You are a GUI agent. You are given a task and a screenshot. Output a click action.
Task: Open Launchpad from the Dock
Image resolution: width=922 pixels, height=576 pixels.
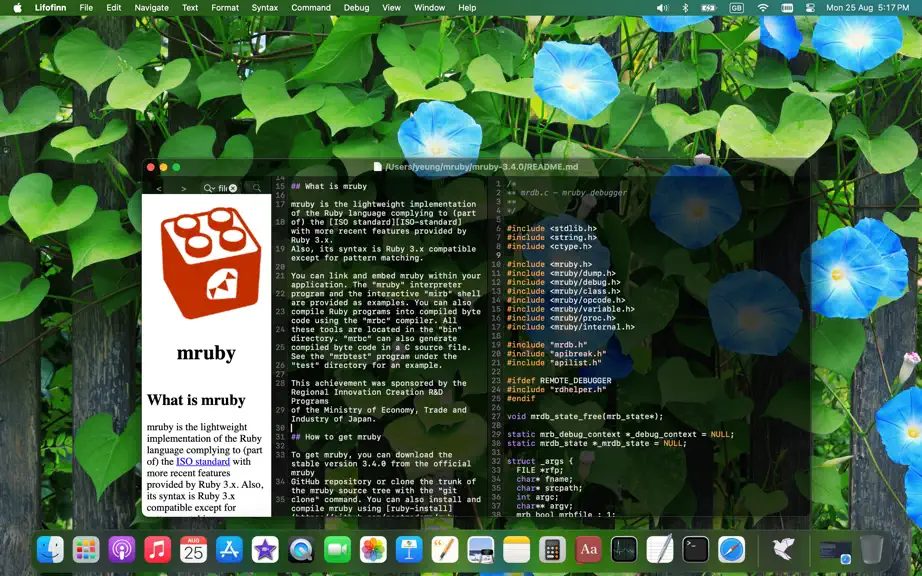[86, 550]
